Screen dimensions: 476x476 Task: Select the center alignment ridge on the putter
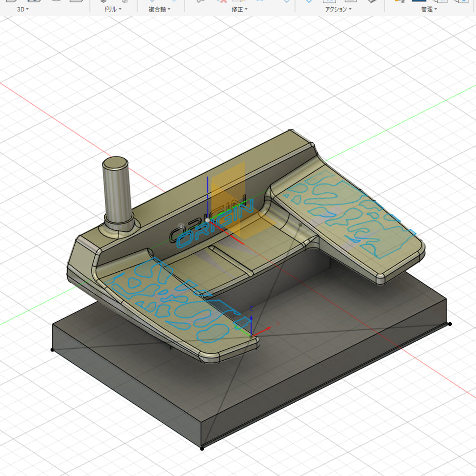click(231, 261)
